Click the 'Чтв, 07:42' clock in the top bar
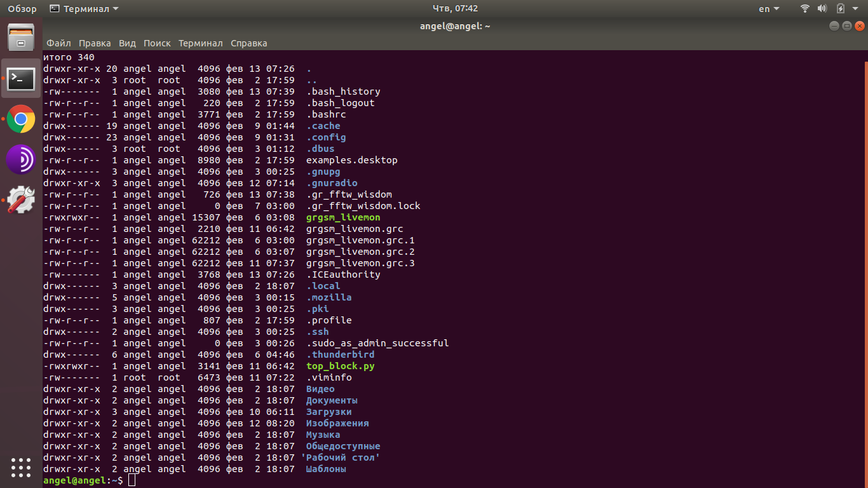868x488 pixels. 455,8
